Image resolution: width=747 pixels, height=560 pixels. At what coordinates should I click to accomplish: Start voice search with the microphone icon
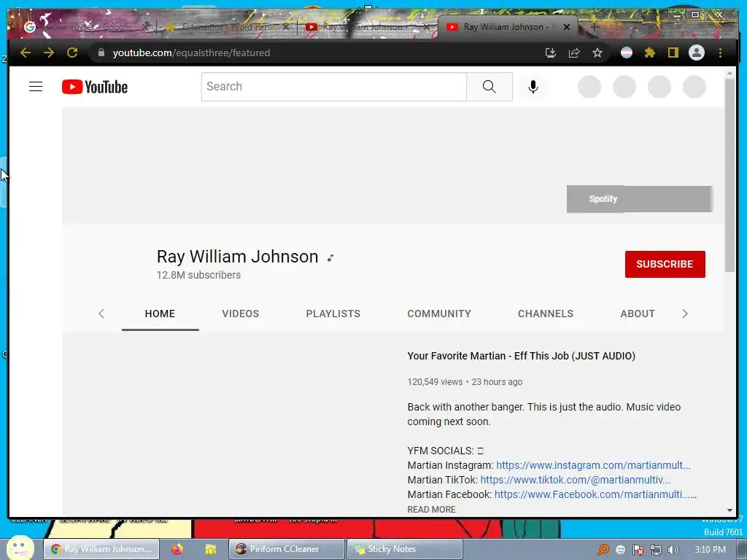[x=533, y=87]
